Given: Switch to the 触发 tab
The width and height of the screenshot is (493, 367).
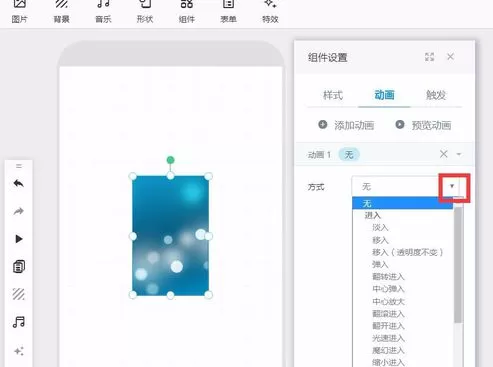Looking at the screenshot, I should point(436,95).
